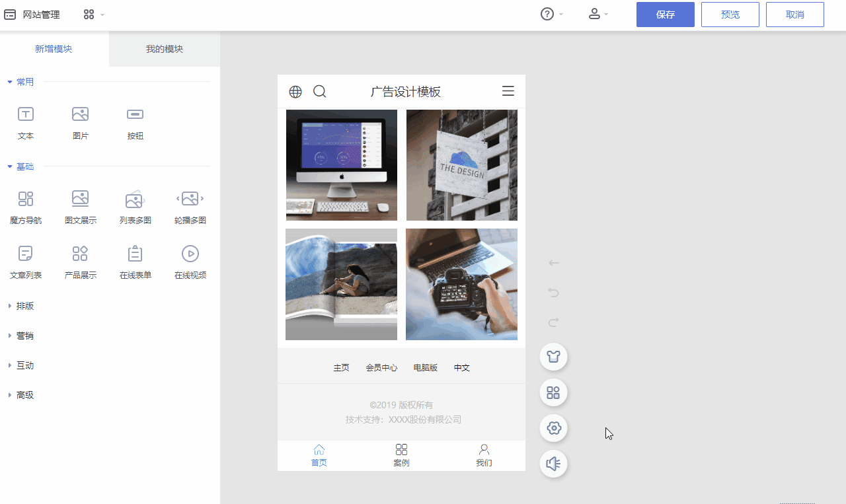Select the 列表多图 module icon
The image size is (846, 504).
[135, 199]
